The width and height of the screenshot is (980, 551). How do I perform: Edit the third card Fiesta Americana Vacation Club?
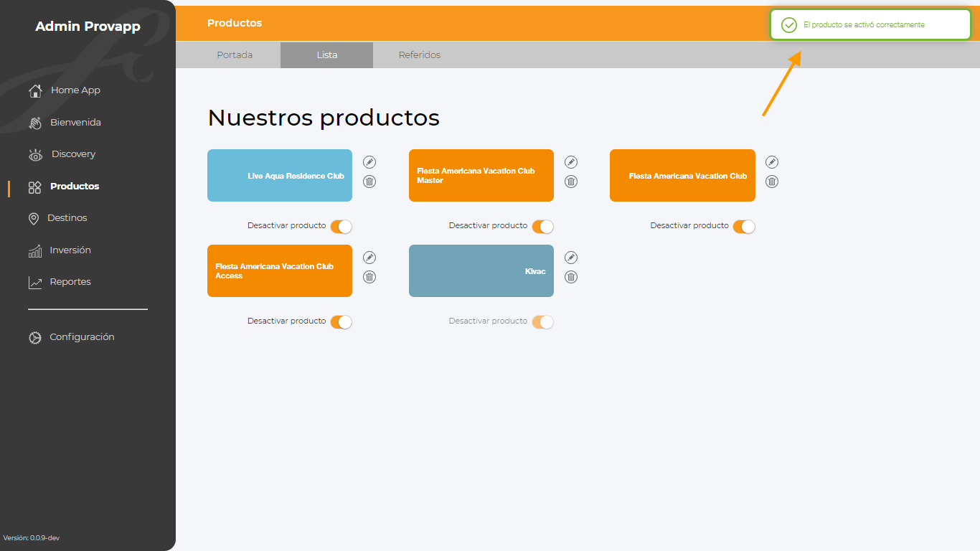click(772, 162)
